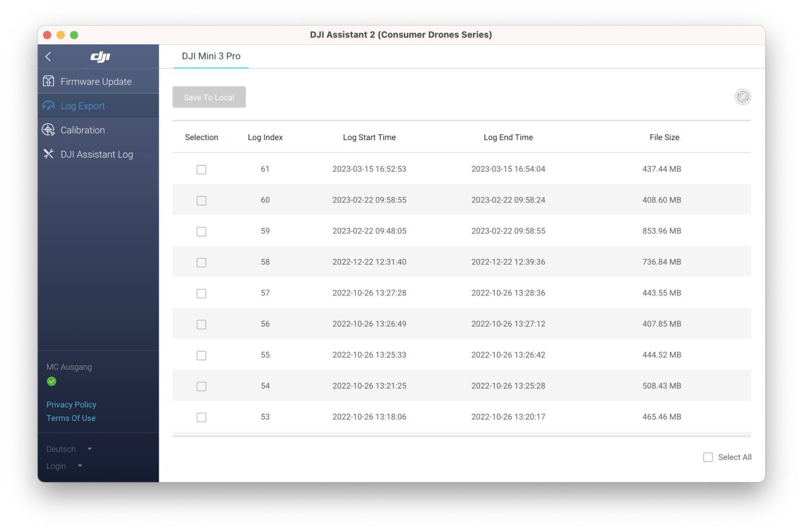Screen dimensions: 803x532
Task: Click the Calibration globe icon
Action: click(49, 130)
